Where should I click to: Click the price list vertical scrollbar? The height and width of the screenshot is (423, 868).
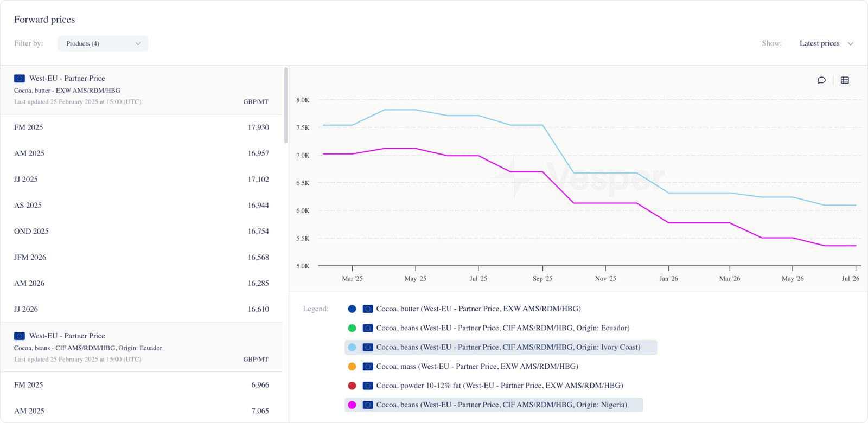pos(286,106)
